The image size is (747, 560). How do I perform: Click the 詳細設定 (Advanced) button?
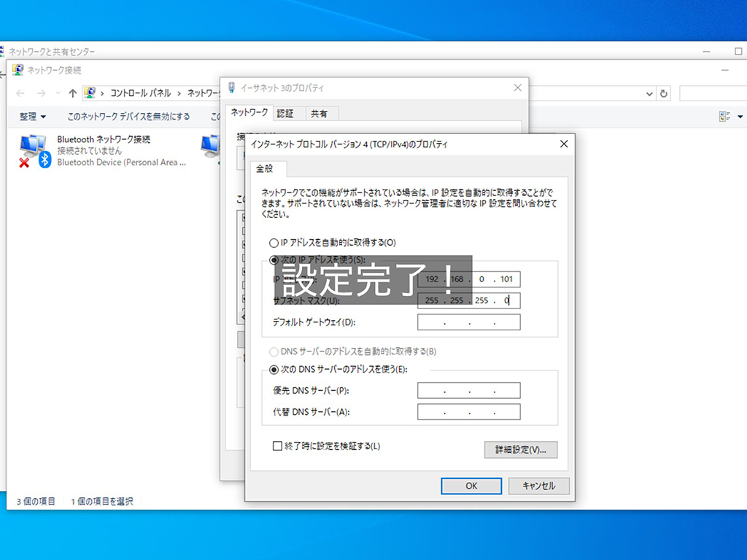(x=521, y=450)
